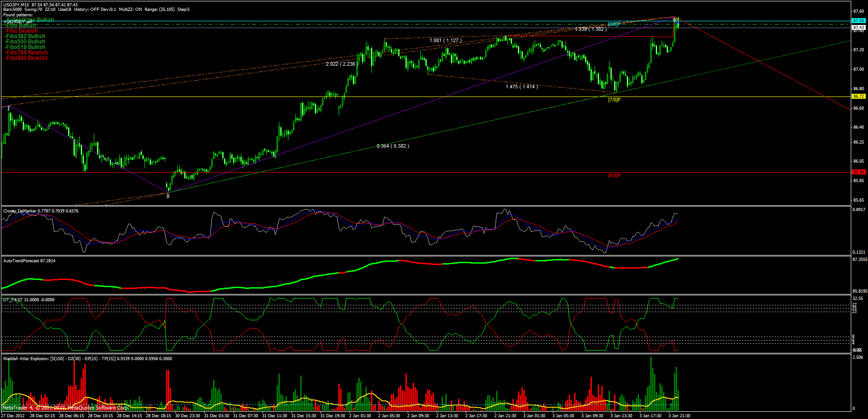This screenshot has height=419, width=868.
Task: Click the 87.20 price scale value
Action: click(858, 49)
